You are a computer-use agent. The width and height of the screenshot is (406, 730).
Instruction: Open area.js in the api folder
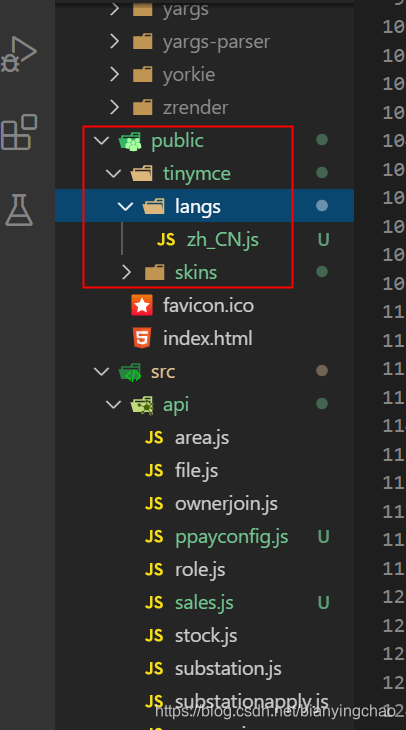(x=202, y=438)
